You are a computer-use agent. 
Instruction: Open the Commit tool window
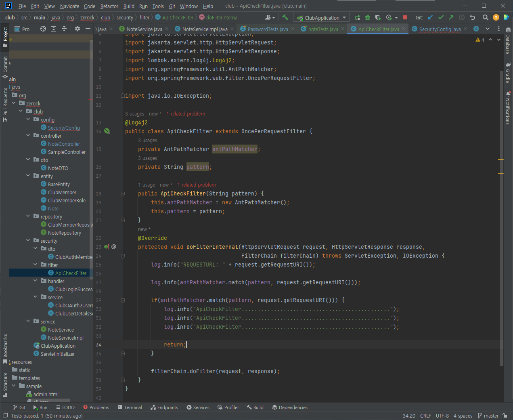pos(5,68)
